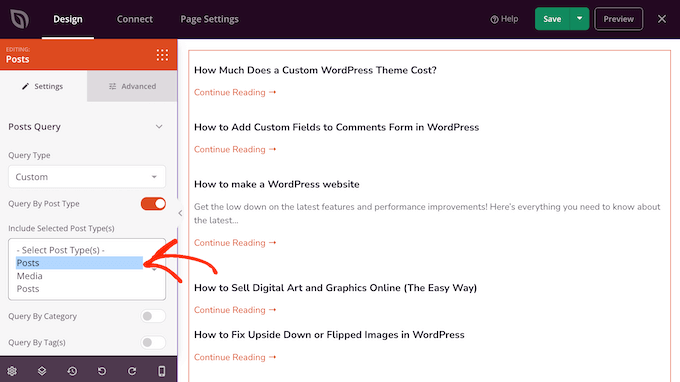Screen dimensions: 680x382
Task: Open the Page Settings tab
Action: point(209,19)
